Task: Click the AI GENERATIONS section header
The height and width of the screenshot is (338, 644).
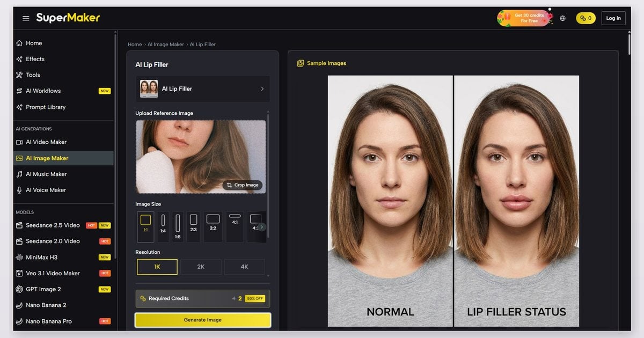Action: tap(34, 129)
